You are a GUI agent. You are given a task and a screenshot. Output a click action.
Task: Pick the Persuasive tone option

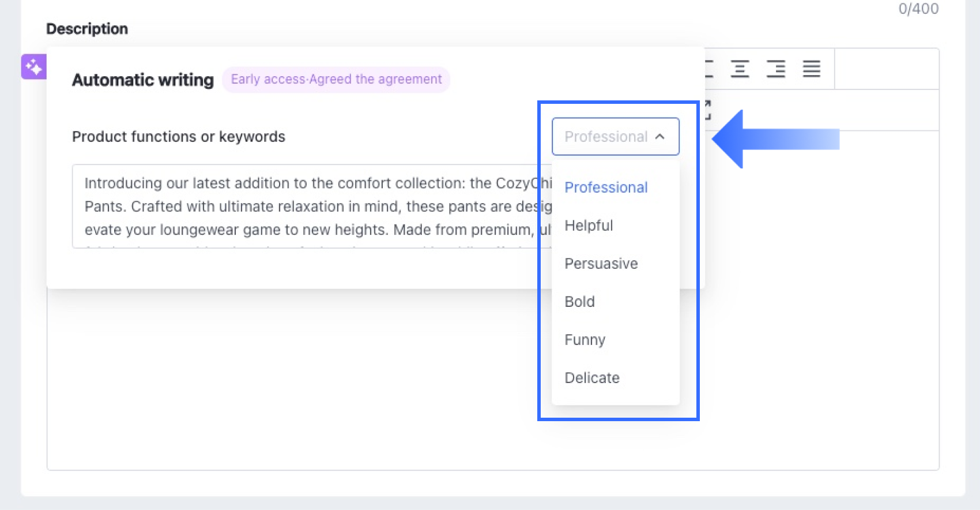coord(601,264)
